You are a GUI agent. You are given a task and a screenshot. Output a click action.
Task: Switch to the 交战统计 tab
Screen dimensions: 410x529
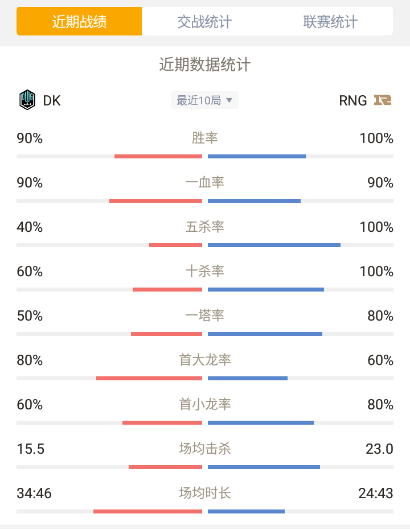coord(205,22)
